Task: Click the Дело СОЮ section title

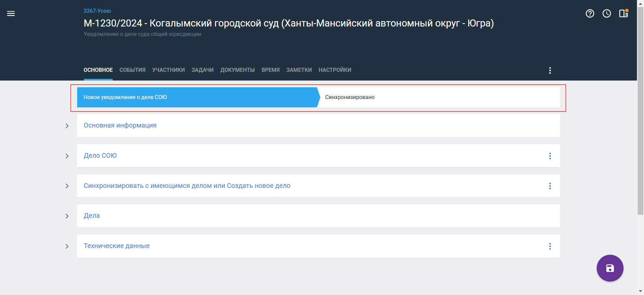Action: pyautogui.click(x=100, y=155)
